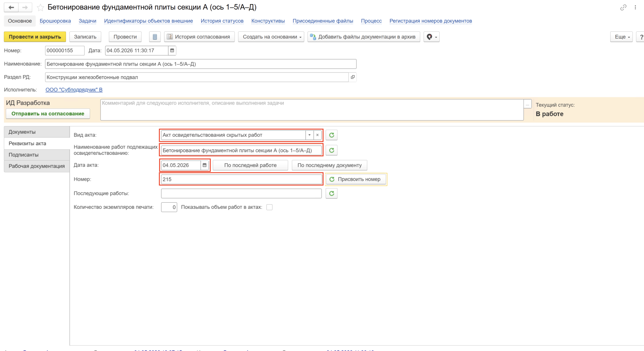Viewport: 644px width, 351px height.
Task: Expand comment field with ellipsis button
Action: tap(528, 104)
